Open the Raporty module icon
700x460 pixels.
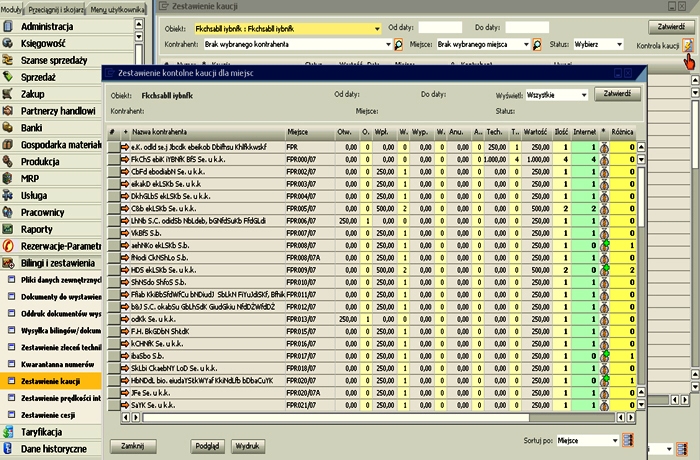tap(8, 229)
